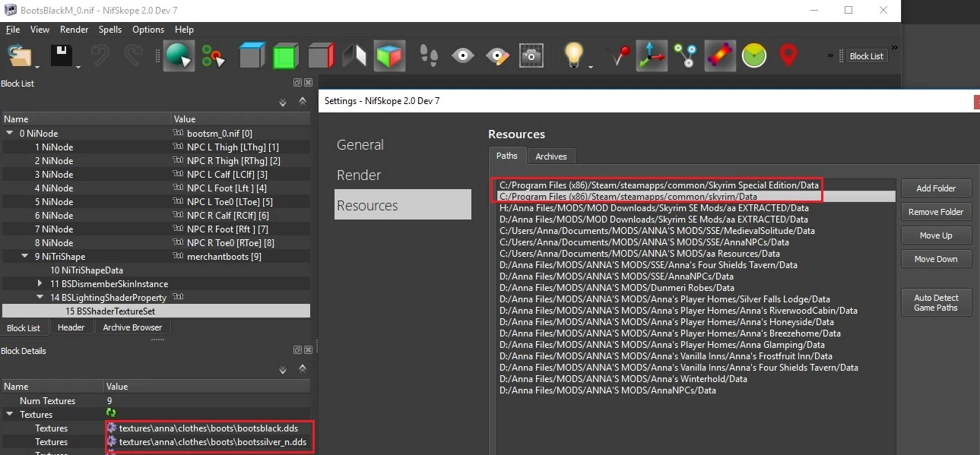Close the Block List panel

click(x=308, y=83)
